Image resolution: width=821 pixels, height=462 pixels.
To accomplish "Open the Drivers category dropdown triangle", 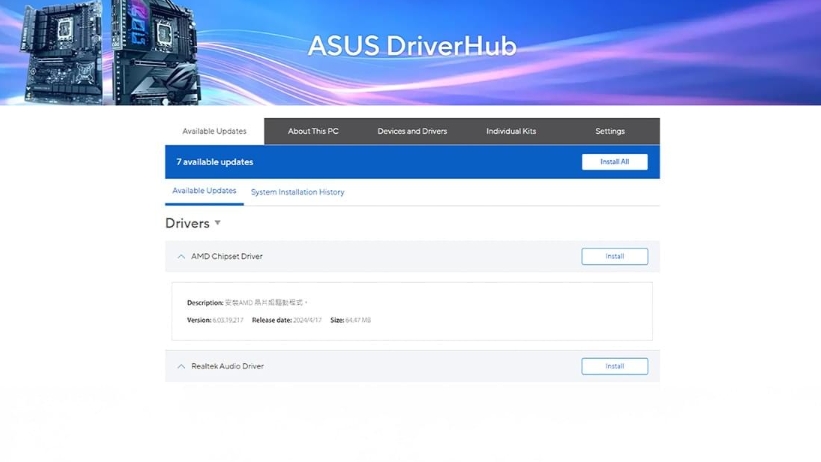I will [x=218, y=223].
